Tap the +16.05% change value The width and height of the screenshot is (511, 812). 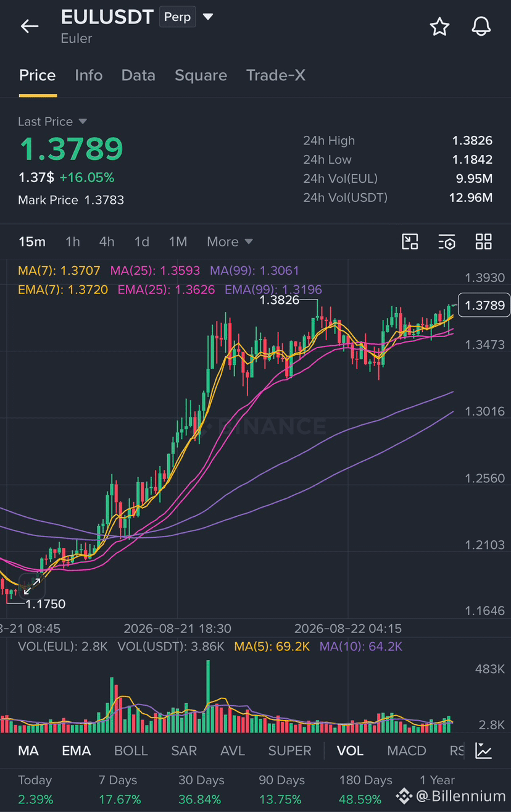coord(87,178)
